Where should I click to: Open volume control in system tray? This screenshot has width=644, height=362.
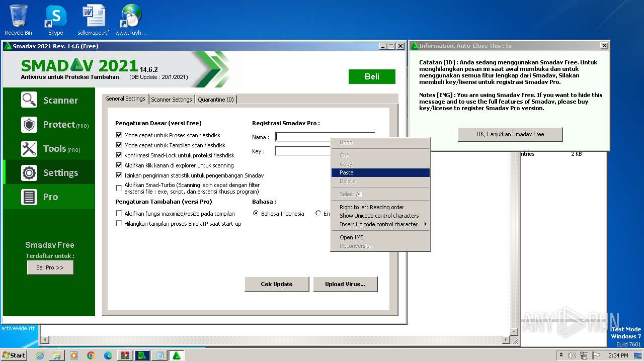click(572, 355)
